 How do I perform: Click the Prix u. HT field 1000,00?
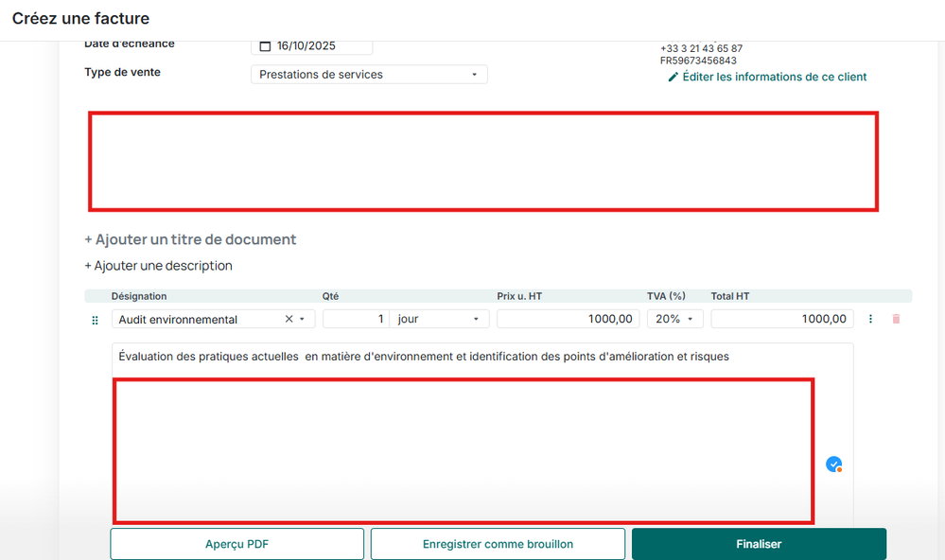(x=568, y=319)
